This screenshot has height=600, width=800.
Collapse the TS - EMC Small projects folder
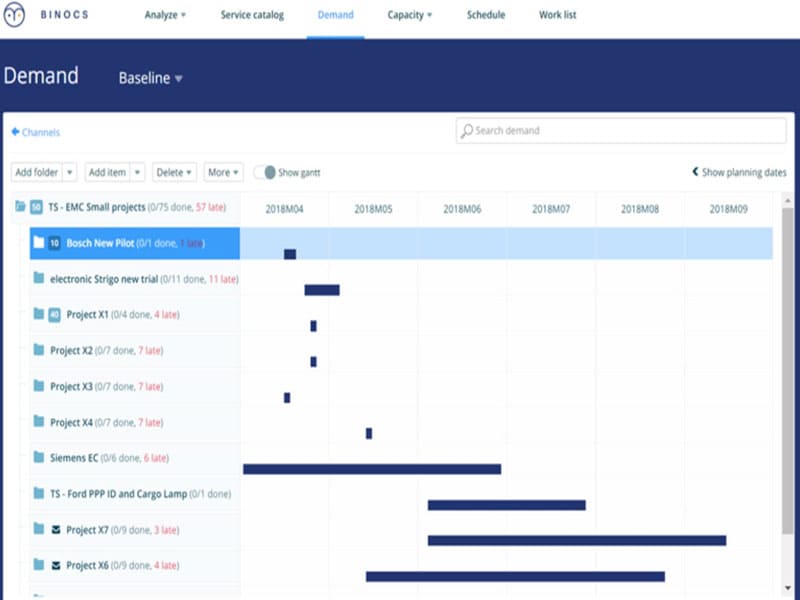20,207
